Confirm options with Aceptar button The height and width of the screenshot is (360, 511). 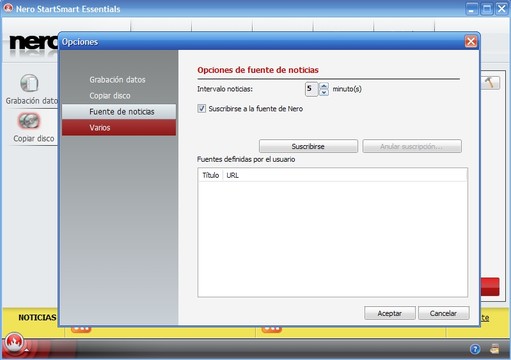pyautogui.click(x=390, y=313)
